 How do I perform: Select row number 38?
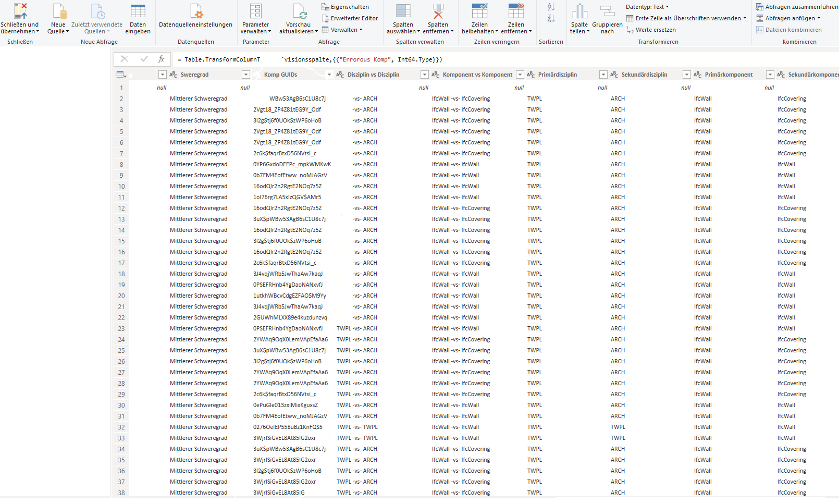coord(121,493)
